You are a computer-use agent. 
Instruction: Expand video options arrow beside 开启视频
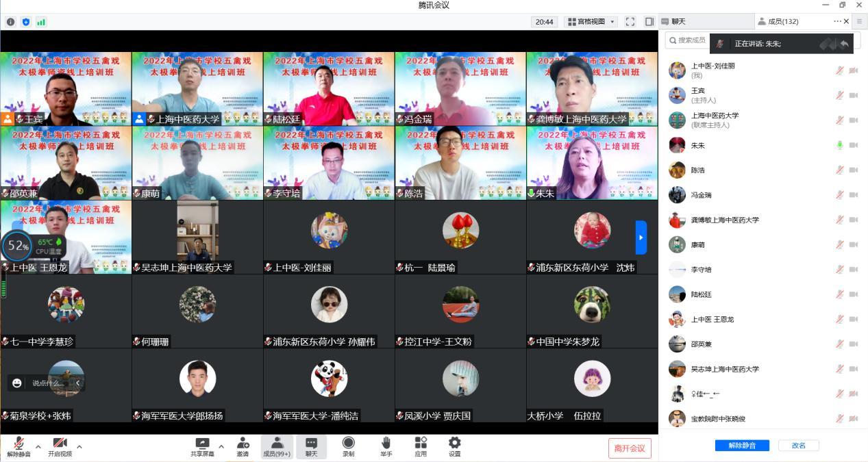(79, 447)
